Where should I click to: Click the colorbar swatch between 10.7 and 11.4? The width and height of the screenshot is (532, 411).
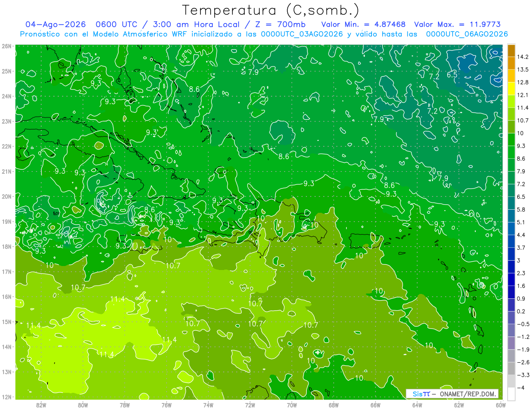tap(511, 114)
